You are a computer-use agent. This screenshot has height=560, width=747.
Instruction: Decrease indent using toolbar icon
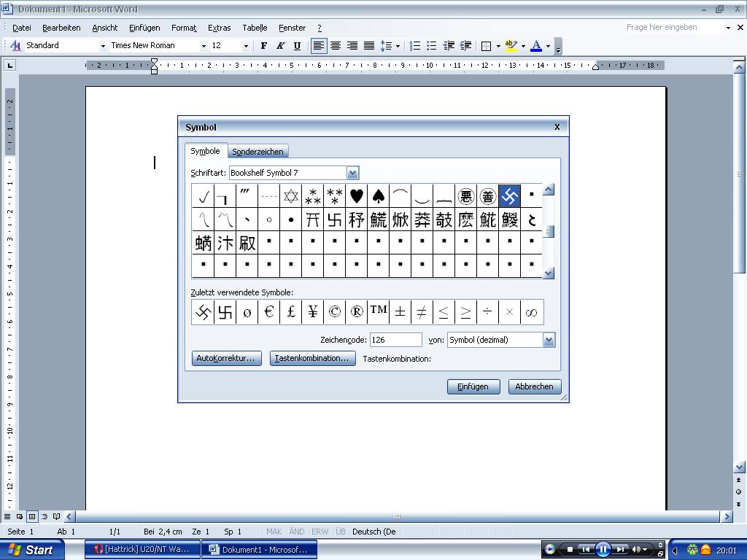coord(449,46)
